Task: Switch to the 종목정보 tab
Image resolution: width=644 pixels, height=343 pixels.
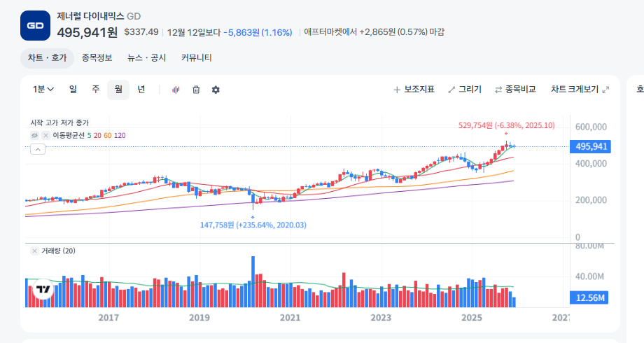Action: 97,58
